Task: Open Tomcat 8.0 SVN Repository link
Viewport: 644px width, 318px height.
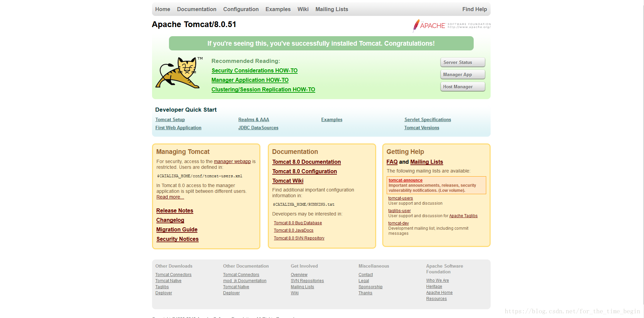Action: click(299, 238)
